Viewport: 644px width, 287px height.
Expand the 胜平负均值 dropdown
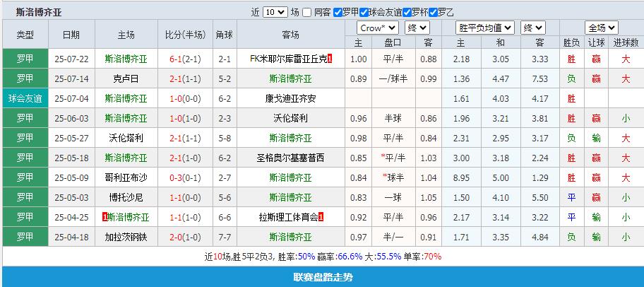pos(487,28)
